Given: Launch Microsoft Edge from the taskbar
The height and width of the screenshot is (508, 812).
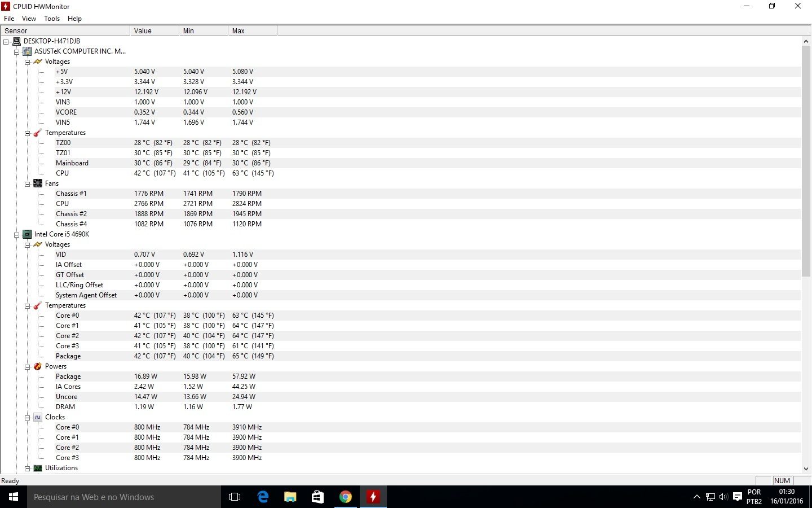Looking at the screenshot, I should tap(263, 497).
